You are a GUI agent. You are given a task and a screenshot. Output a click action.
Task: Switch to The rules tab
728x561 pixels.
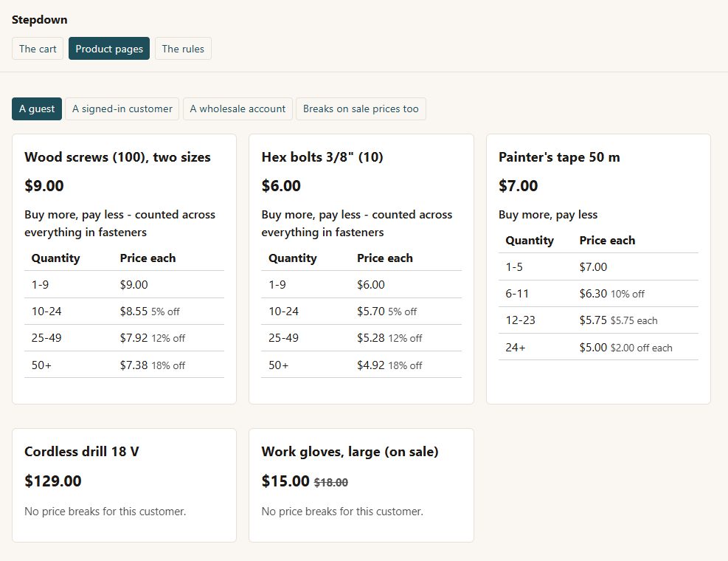pyautogui.click(x=183, y=48)
